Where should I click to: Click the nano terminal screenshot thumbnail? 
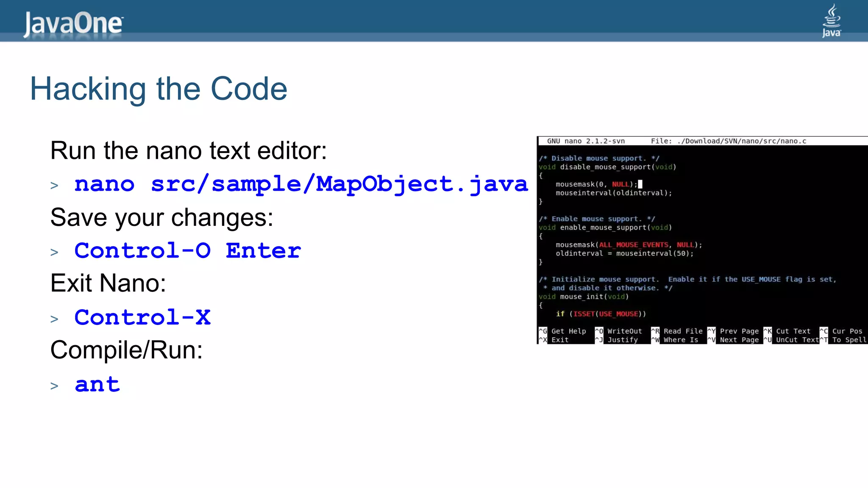click(x=702, y=240)
